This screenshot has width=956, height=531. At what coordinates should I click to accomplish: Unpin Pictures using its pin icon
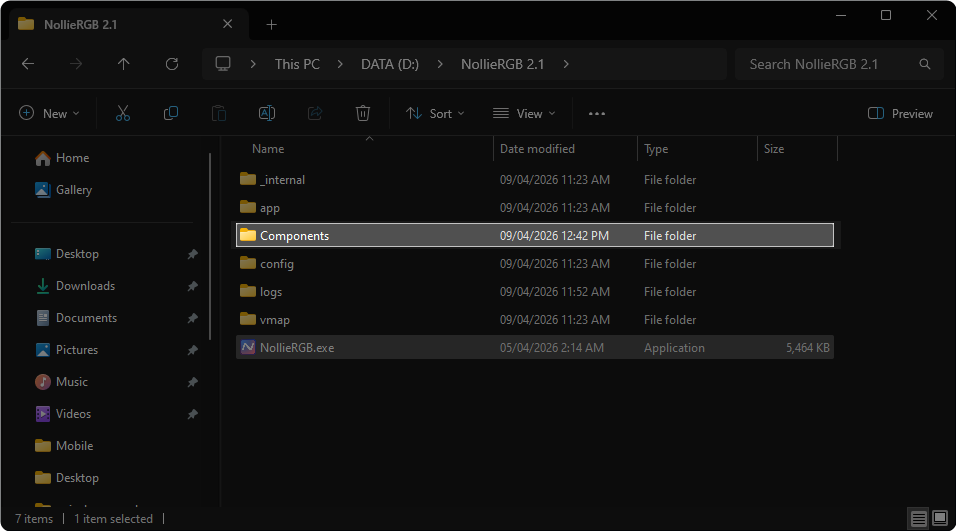[x=192, y=350]
